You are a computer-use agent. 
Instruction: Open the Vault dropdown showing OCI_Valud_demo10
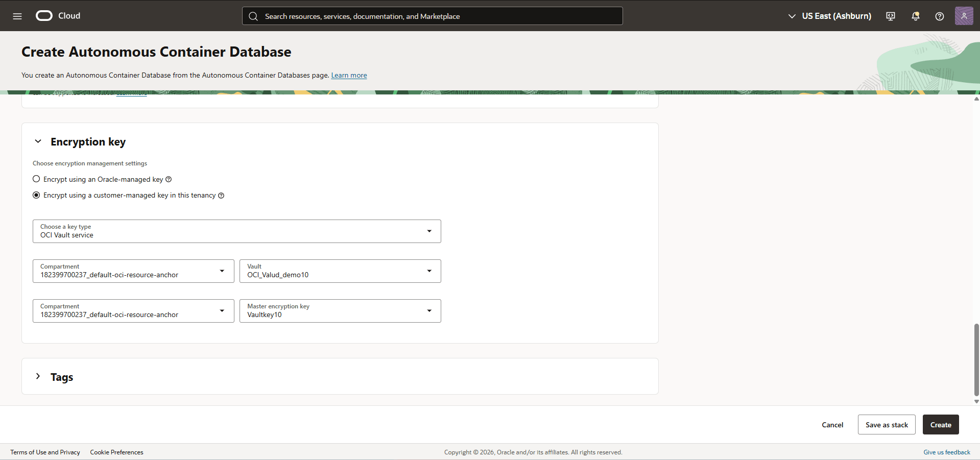[340, 271]
